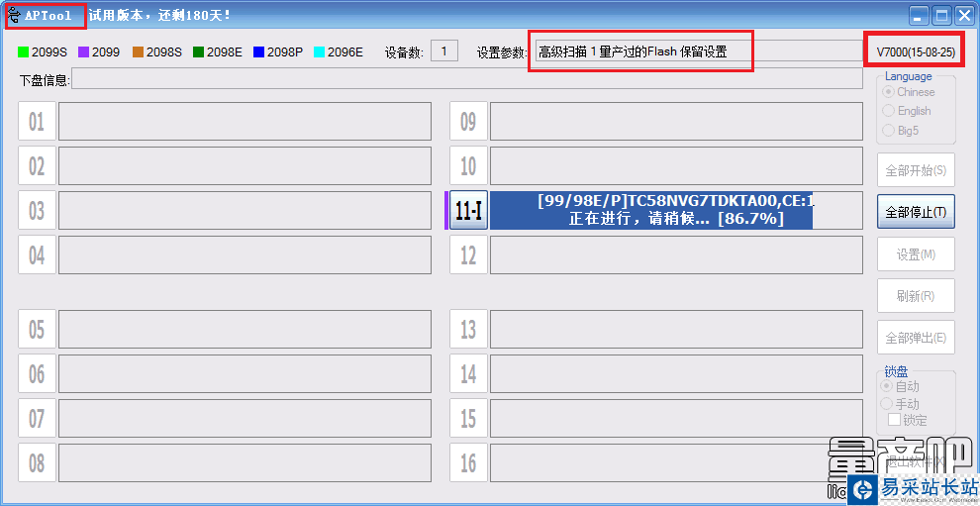Select the 自动 lock mode radio button
The width and height of the screenshot is (980, 506).
886,386
